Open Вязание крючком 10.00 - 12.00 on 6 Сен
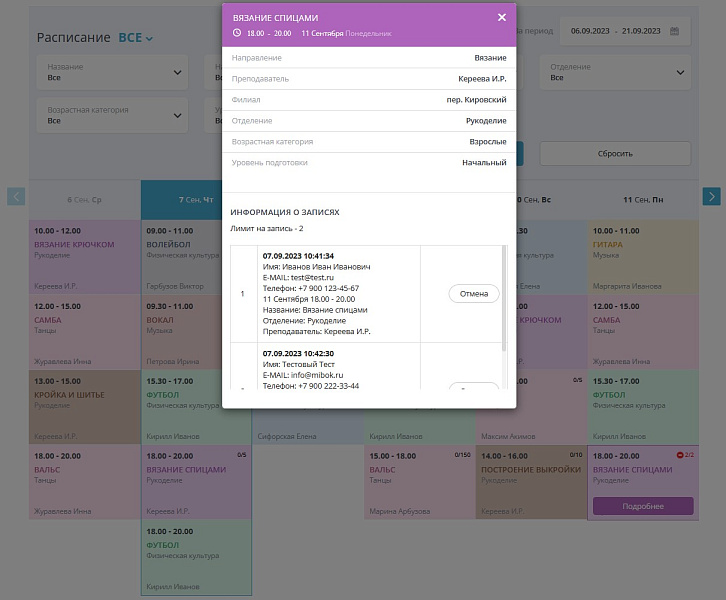The height and width of the screenshot is (600, 726). [84, 257]
